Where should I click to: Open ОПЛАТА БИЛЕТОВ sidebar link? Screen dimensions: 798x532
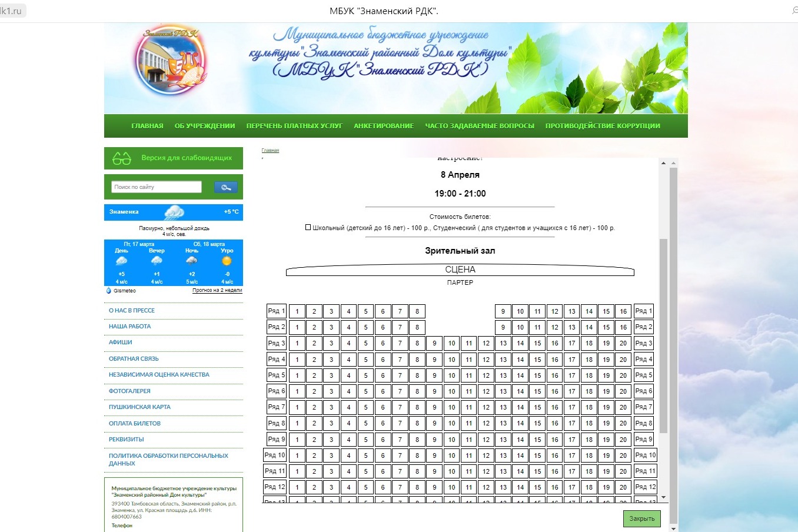134,424
